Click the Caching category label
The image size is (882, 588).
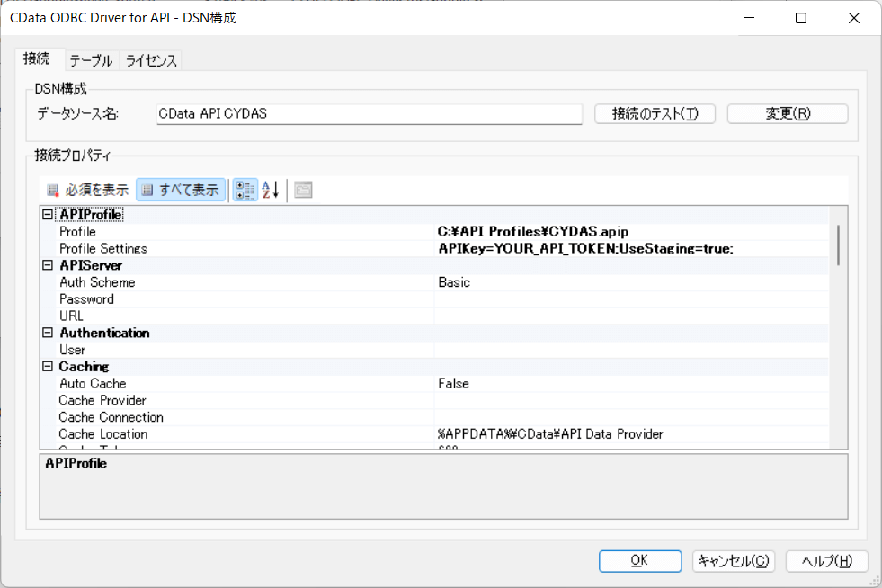[84, 366]
